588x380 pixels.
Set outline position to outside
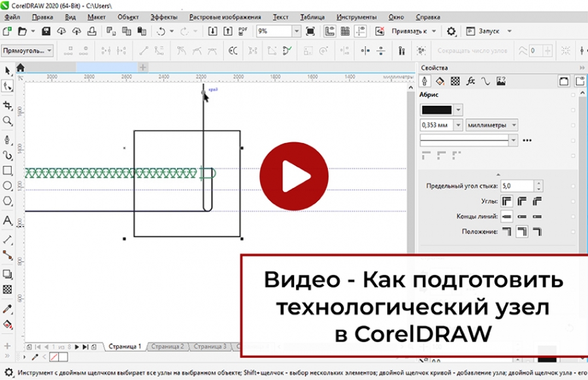506,232
